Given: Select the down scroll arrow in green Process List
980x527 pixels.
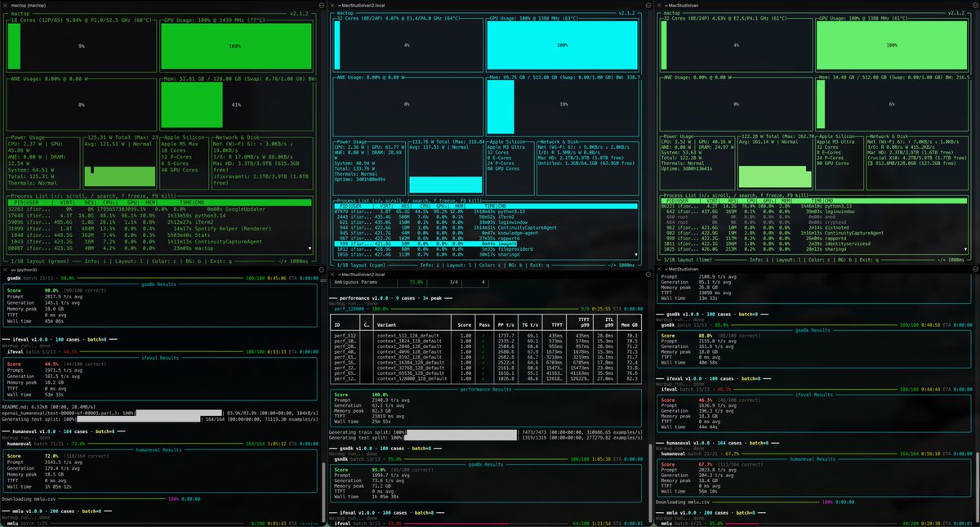Looking at the screenshot, I should click(x=310, y=248).
